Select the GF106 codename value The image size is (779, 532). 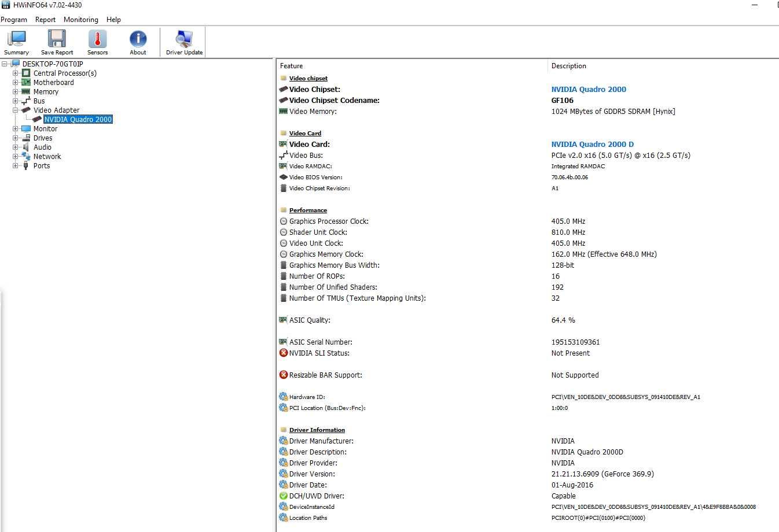coord(563,101)
